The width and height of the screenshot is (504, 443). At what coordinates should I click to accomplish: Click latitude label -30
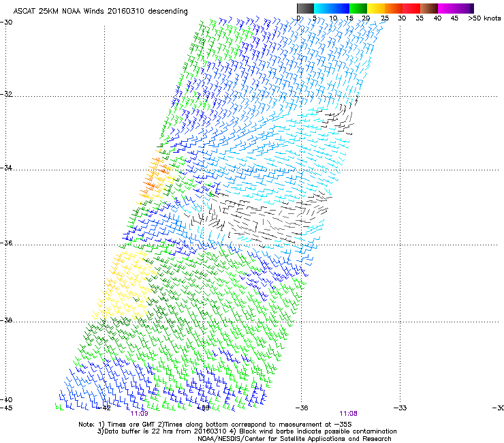pyautogui.click(x=6, y=22)
